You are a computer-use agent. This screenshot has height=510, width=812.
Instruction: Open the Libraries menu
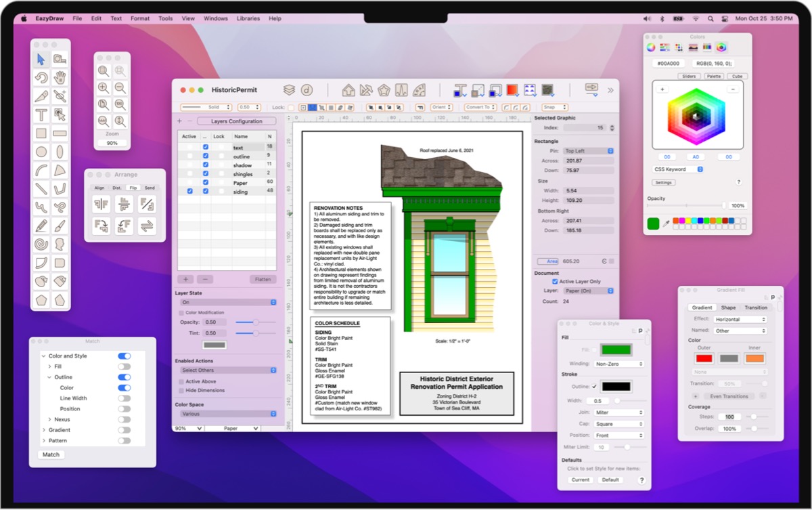coord(248,18)
